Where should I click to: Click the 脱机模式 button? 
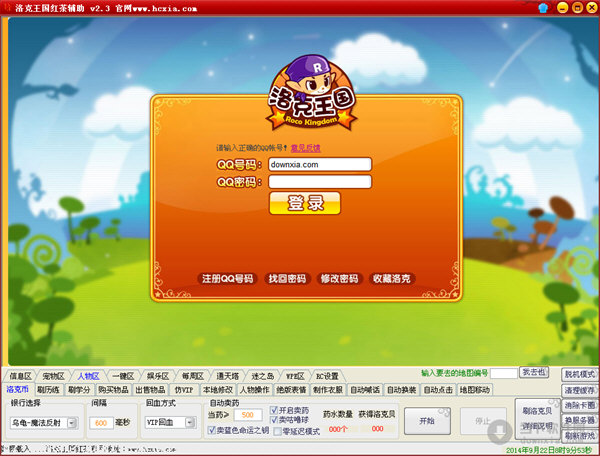point(580,374)
